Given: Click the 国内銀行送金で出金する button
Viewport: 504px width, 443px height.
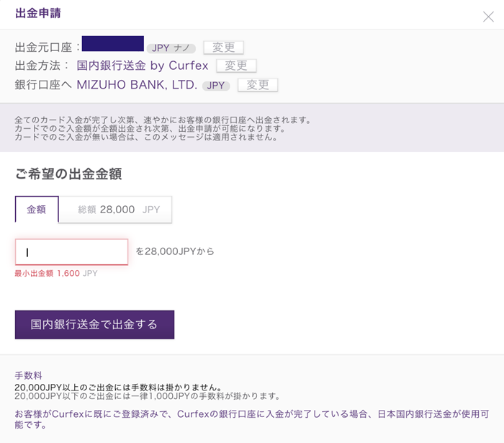Looking at the screenshot, I should pos(94,324).
